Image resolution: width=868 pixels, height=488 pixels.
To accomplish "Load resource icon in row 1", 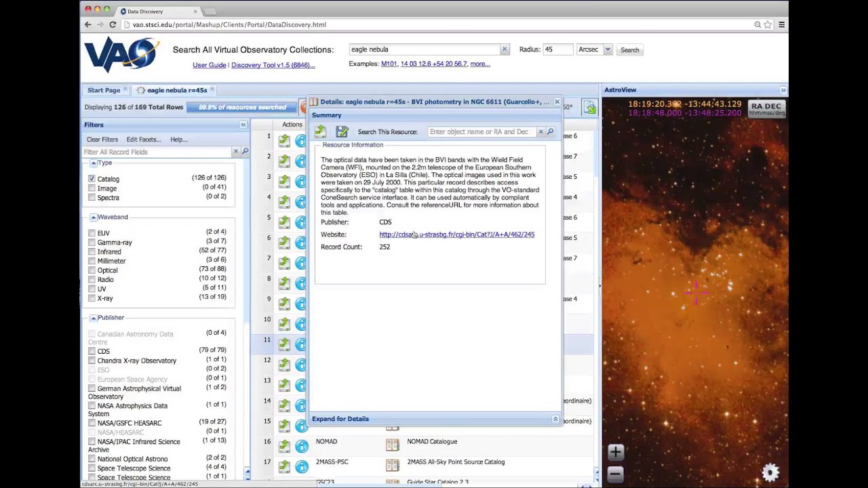I will tap(284, 140).
